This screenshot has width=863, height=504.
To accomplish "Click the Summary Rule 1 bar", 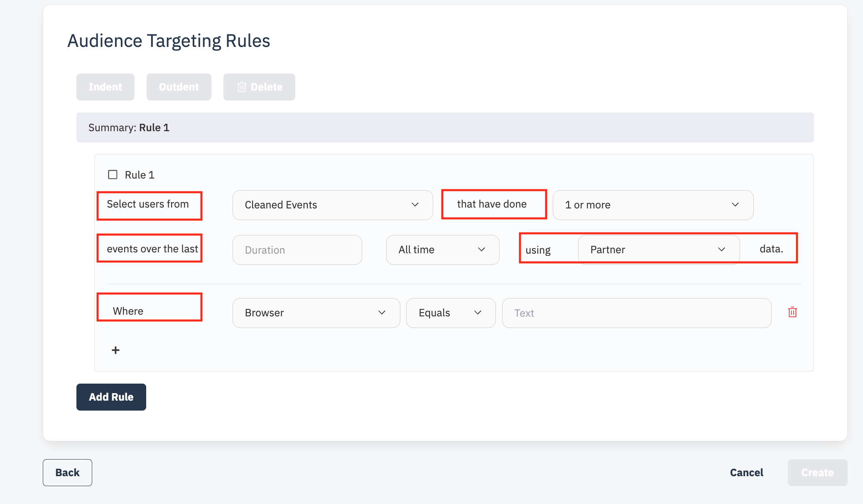I will [444, 127].
